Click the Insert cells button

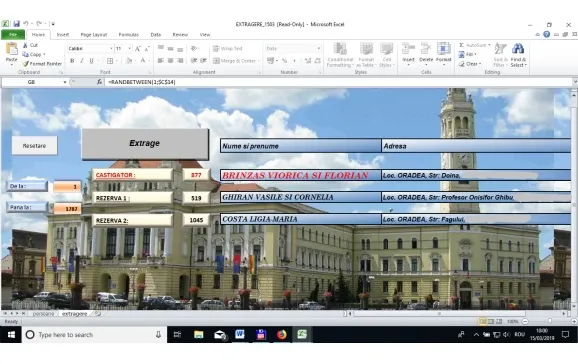coord(408,54)
